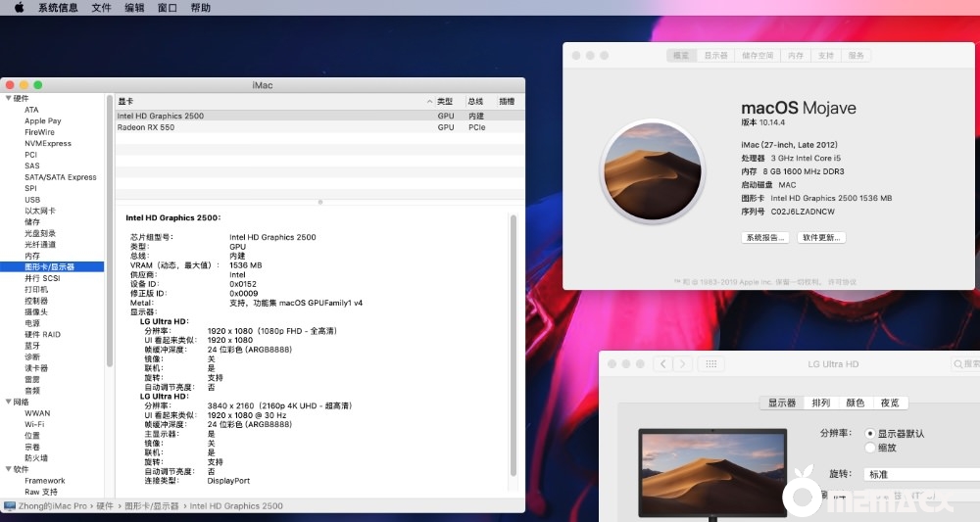Viewport: 980px width, 522px height.
Task: Click the computer icon in the path bar
Action: 10,506
